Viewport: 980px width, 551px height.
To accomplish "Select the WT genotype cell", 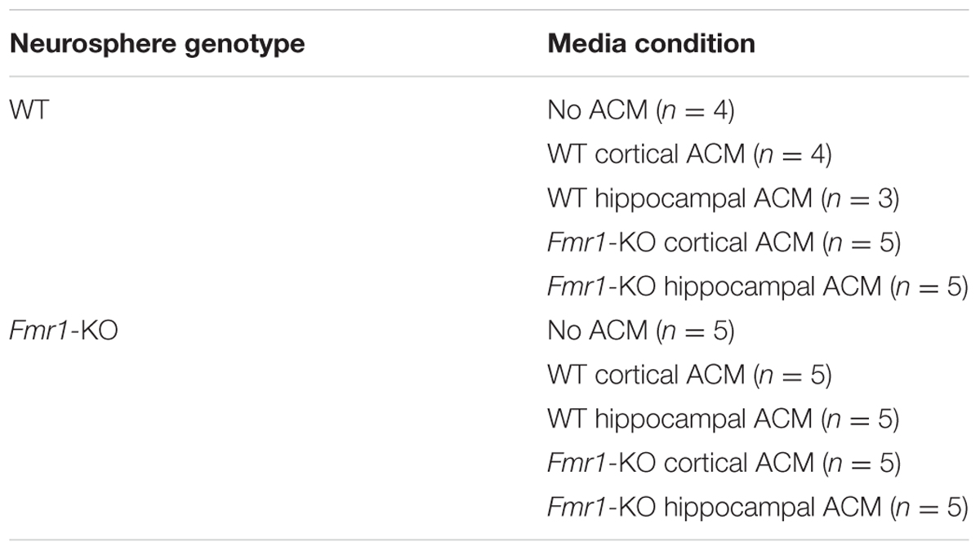I will pyautogui.click(x=29, y=110).
